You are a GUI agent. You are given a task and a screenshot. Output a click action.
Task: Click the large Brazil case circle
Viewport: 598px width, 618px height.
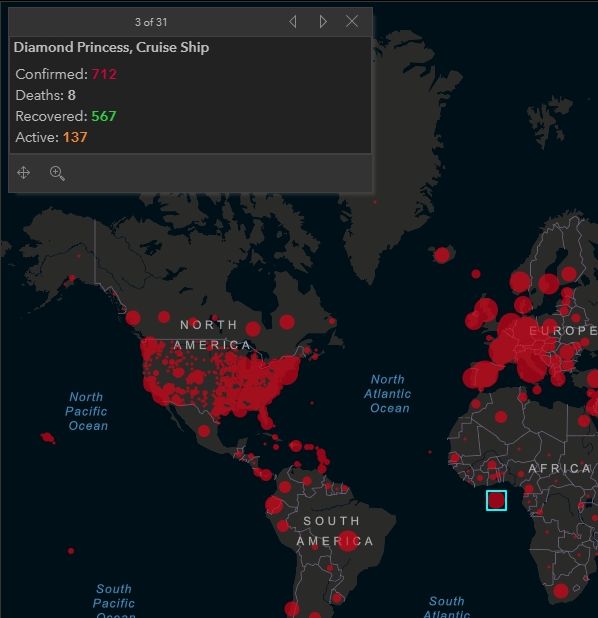(348, 541)
